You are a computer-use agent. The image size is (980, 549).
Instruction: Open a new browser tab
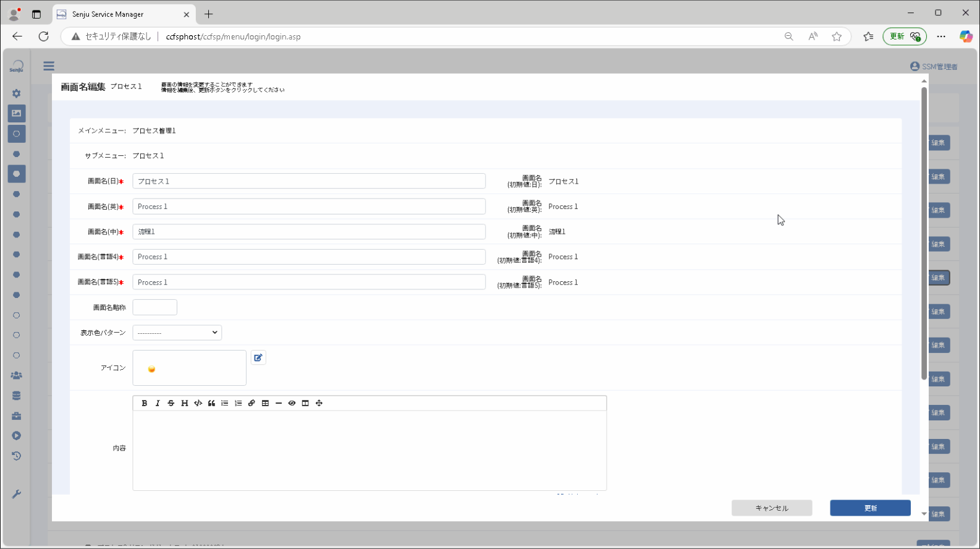point(209,14)
